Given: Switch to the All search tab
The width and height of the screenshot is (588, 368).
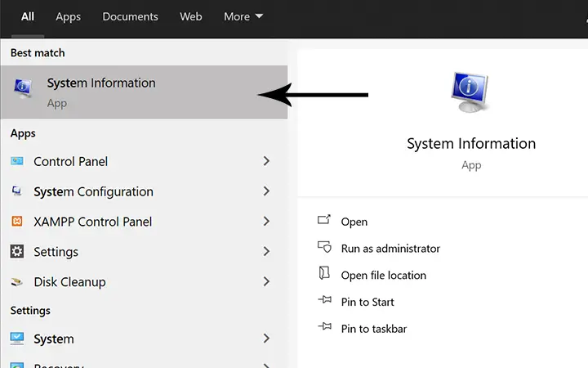Looking at the screenshot, I should click(28, 16).
